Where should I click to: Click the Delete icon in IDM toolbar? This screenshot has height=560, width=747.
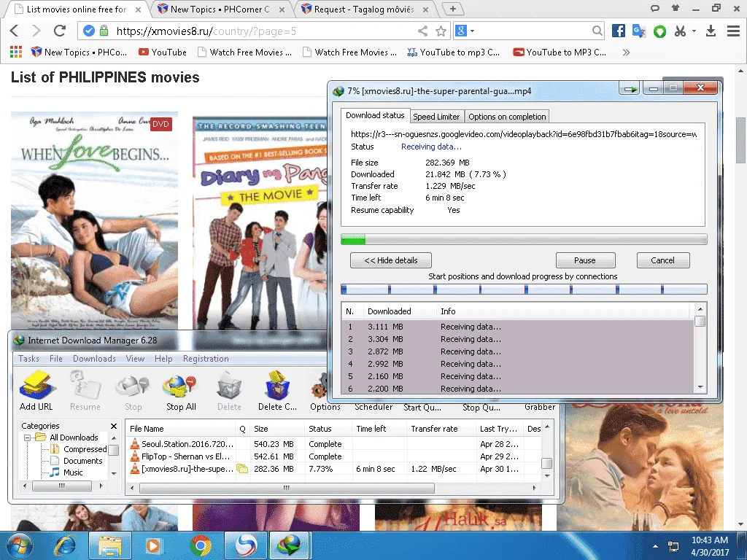click(229, 392)
